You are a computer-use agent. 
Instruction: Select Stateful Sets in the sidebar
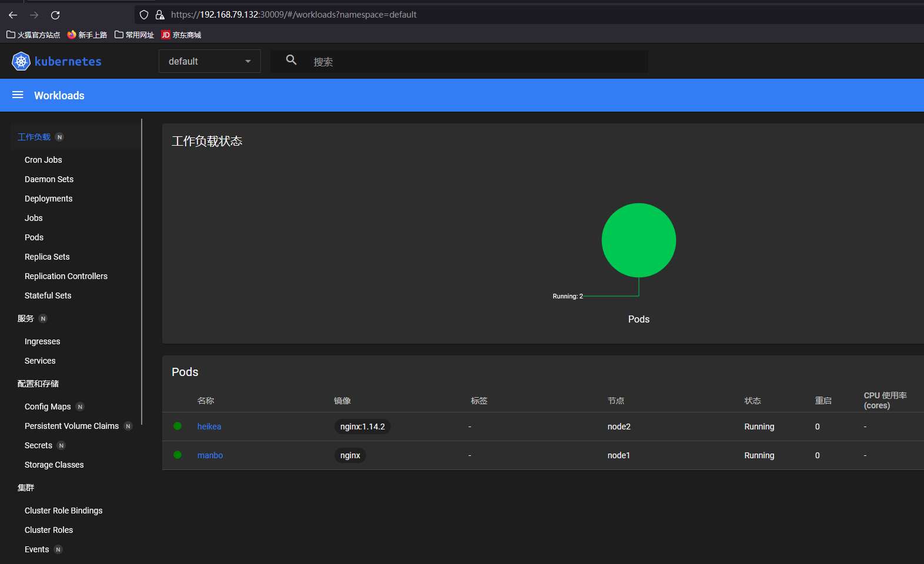click(48, 296)
